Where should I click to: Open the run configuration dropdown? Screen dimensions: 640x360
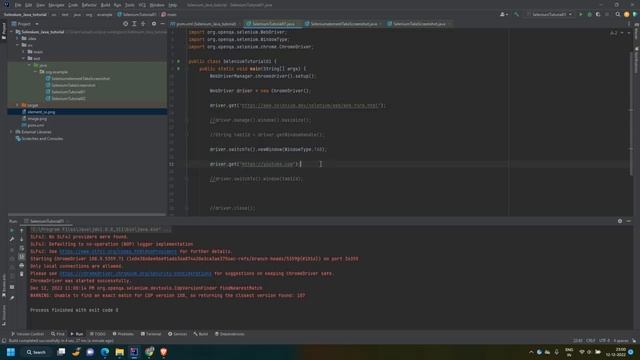click(549, 14)
